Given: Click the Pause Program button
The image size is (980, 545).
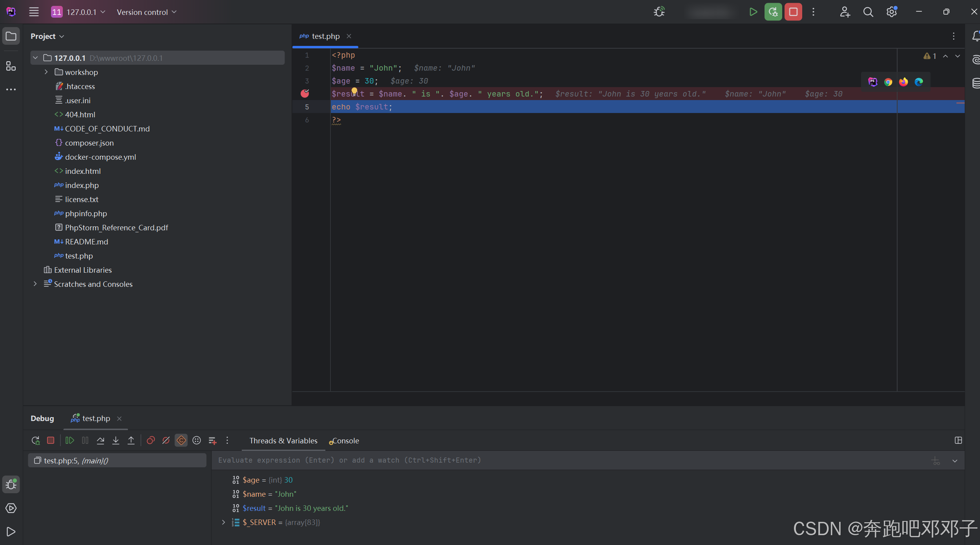Looking at the screenshot, I should pos(85,441).
